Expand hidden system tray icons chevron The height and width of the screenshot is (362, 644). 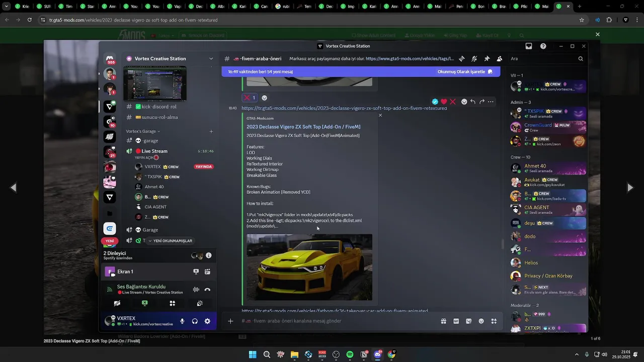(x=577, y=354)
